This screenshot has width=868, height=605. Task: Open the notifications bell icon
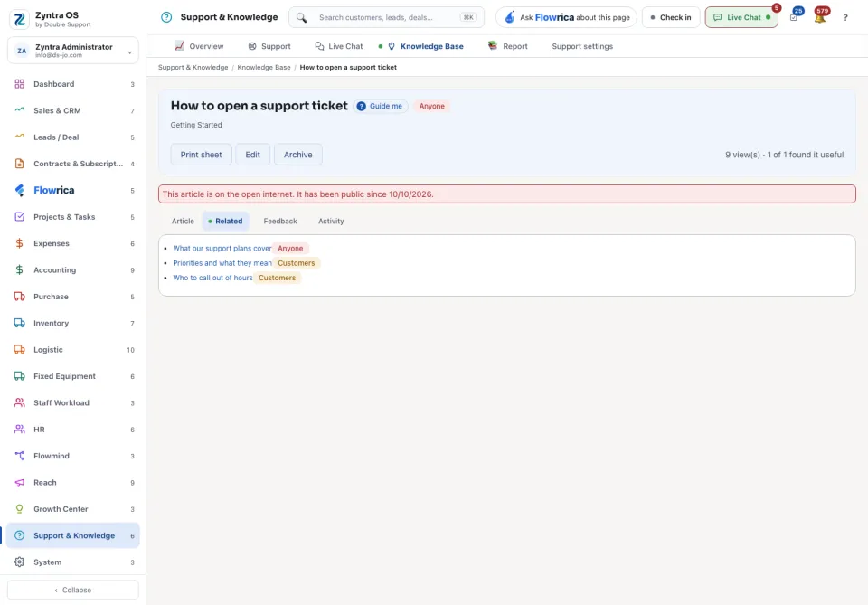pyautogui.click(x=820, y=17)
